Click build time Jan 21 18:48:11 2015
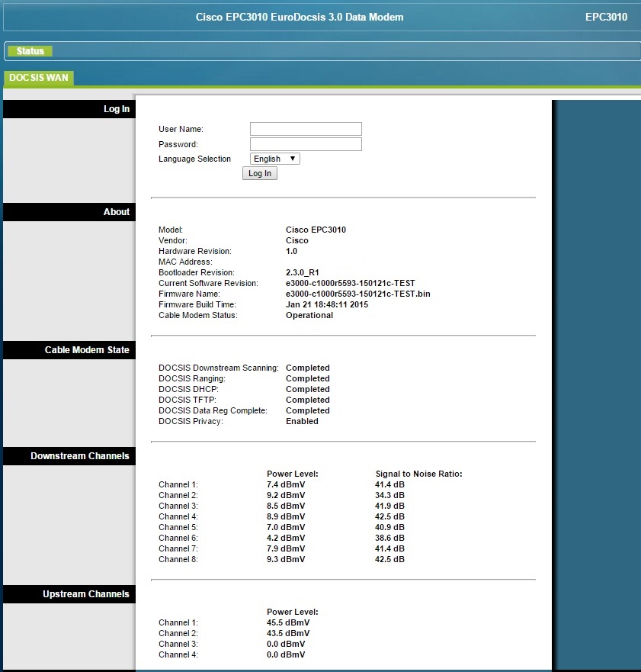 (x=327, y=304)
